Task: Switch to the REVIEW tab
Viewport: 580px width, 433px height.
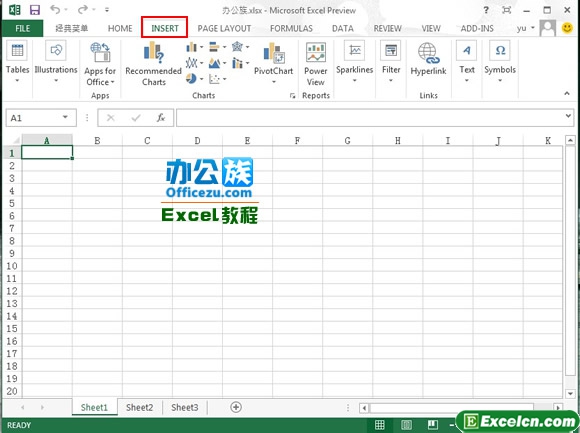Action: coord(387,28)
